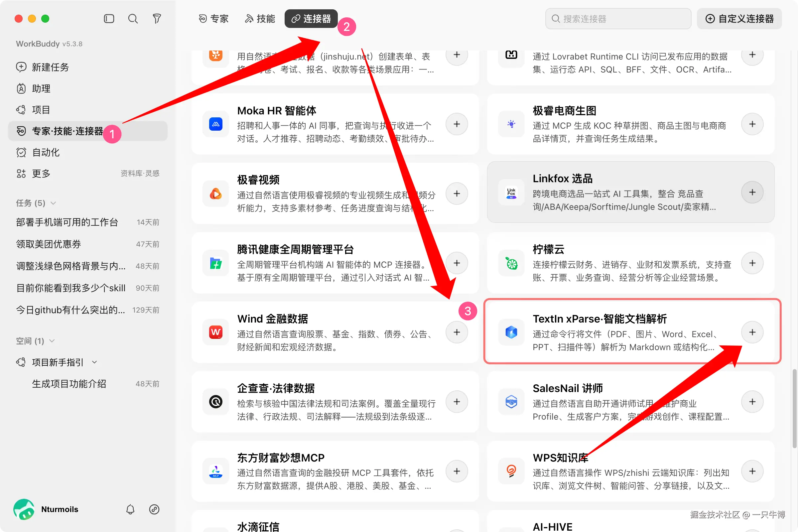Add the 企查查·法律数据 connector

coord(457,402)
